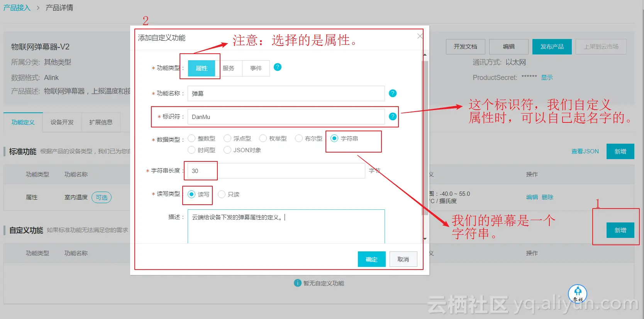This screenshot has height=319, width=644.
Task: Click the 描述 text area
Action: pos(286,226)
